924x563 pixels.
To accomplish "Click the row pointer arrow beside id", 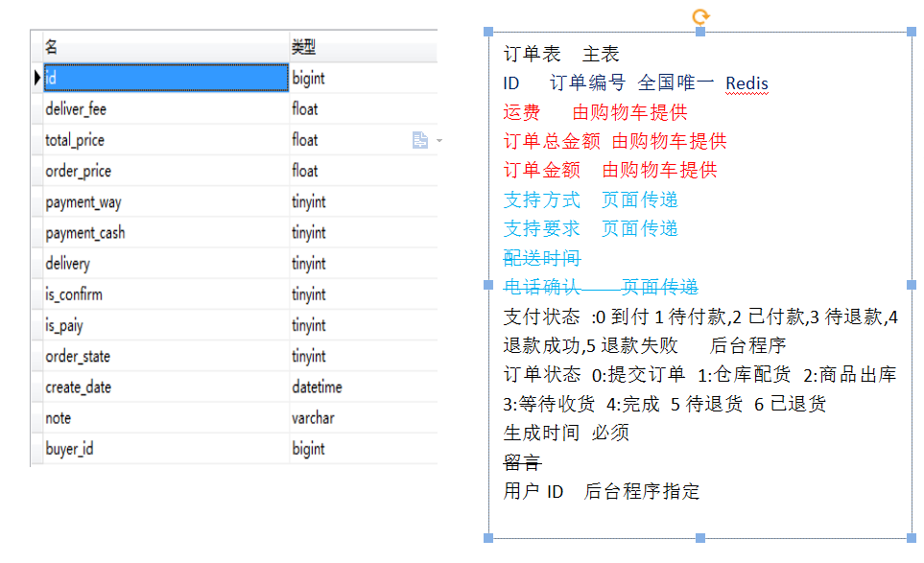I will (x=37, y=78).
